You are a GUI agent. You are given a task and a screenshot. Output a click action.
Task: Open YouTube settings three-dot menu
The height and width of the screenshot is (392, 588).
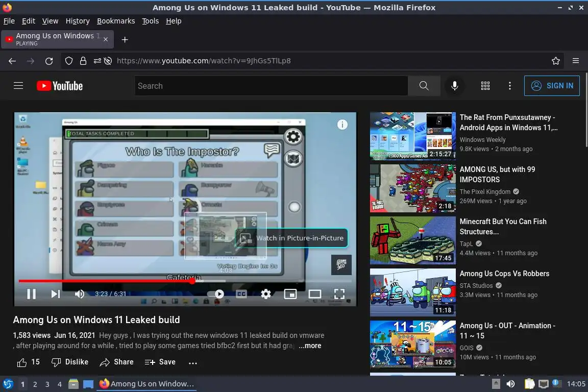[509, 86]
